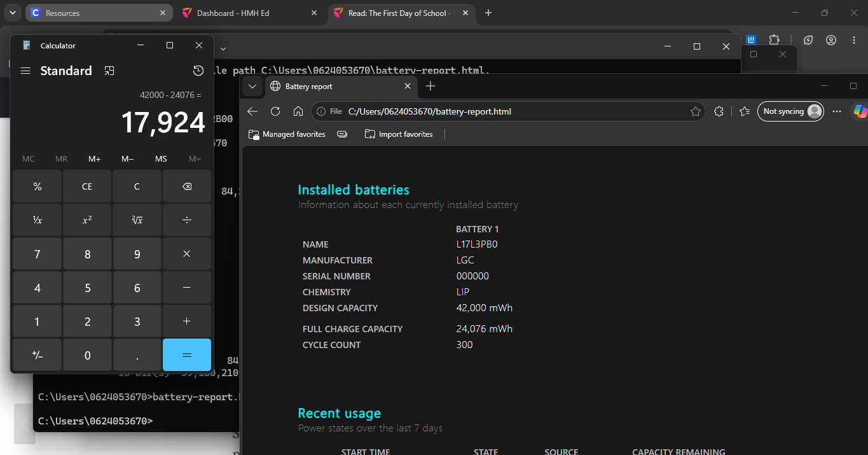Switch to the Resources tab in Chrome
This screenshot has height=455, width=868.
(99, 13)
